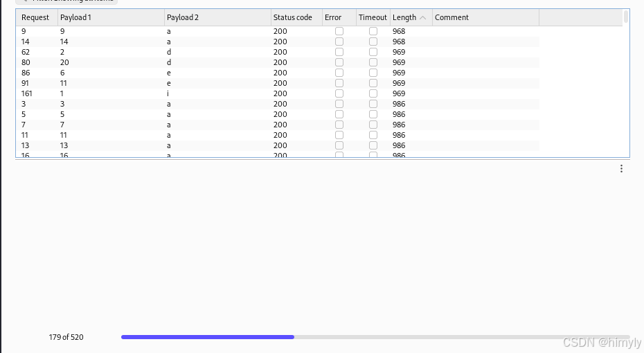The image size is (644, 353).
Task: Click Length value 986 in request 13 row
Action: pyautogui.click(x=399, y=145)
